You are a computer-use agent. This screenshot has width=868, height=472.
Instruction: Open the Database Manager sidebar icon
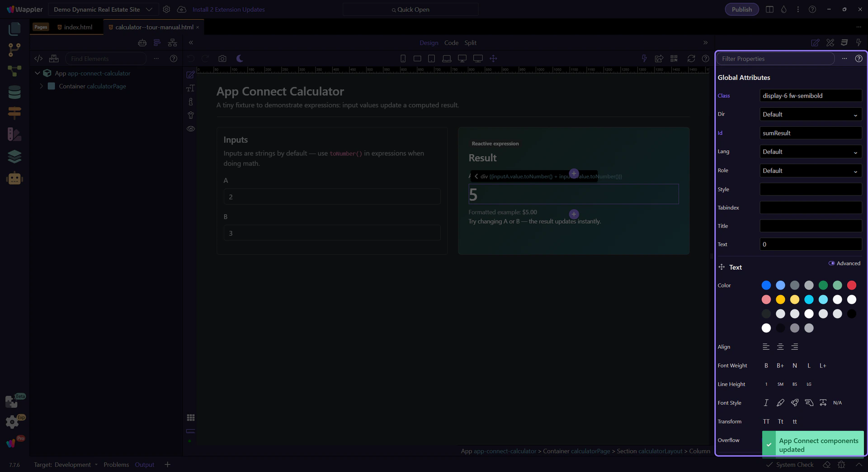[14, 92]
